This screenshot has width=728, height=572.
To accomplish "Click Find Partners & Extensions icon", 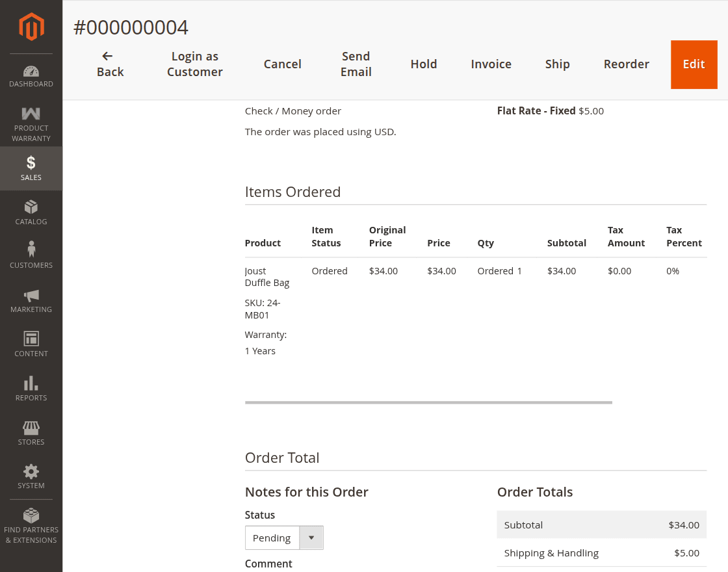I will [x=31, y=513].
